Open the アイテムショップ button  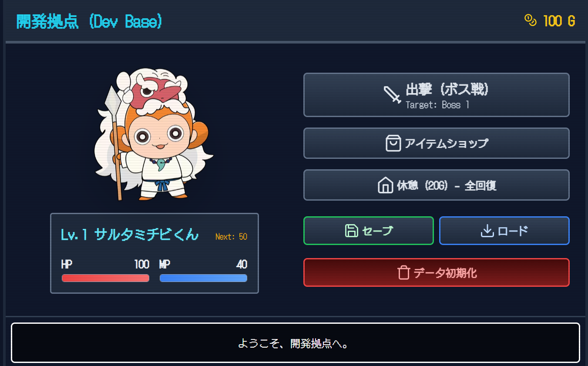coord(437,143)
